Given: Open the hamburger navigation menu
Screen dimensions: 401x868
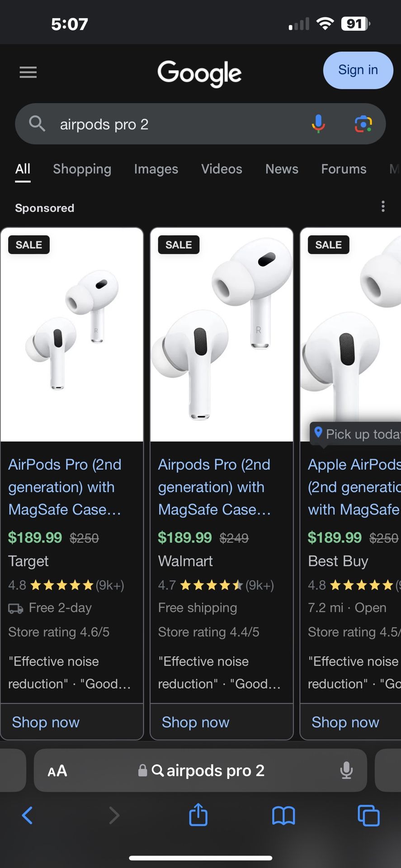Looking at the screenshot, I should pos(28,72).
